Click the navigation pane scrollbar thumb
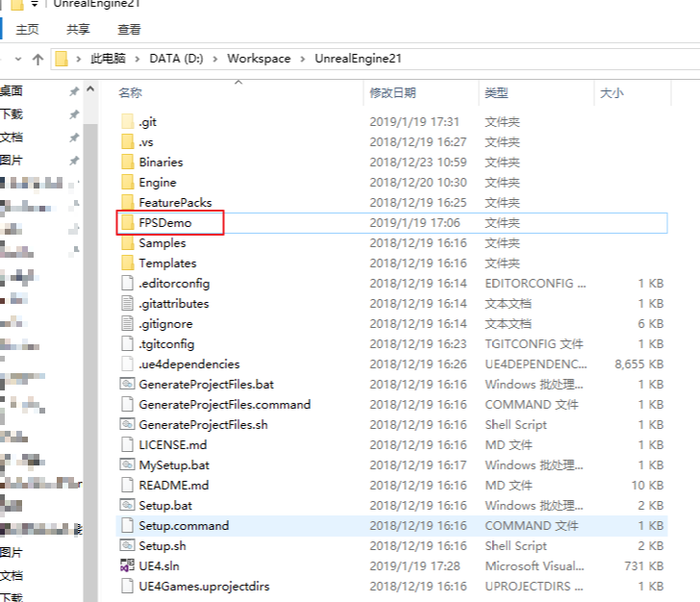 tap(90, 362)
